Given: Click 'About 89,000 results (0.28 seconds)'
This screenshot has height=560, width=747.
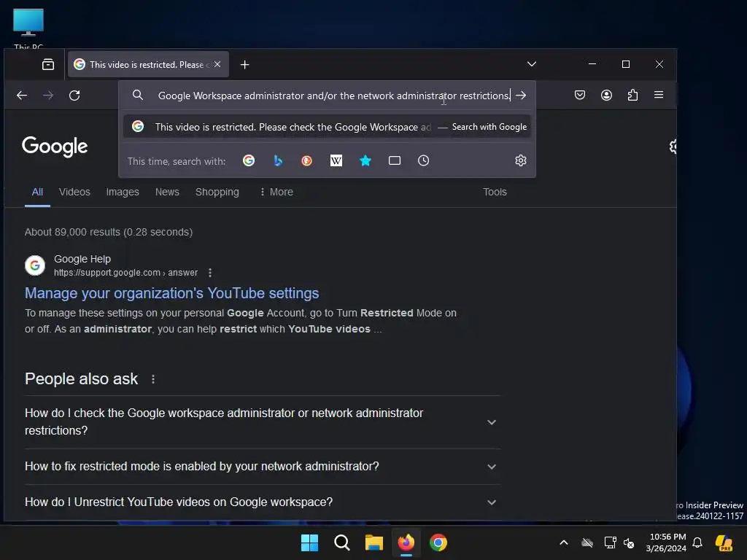Looking at the screenshot, I should click(x=109, y=232).
